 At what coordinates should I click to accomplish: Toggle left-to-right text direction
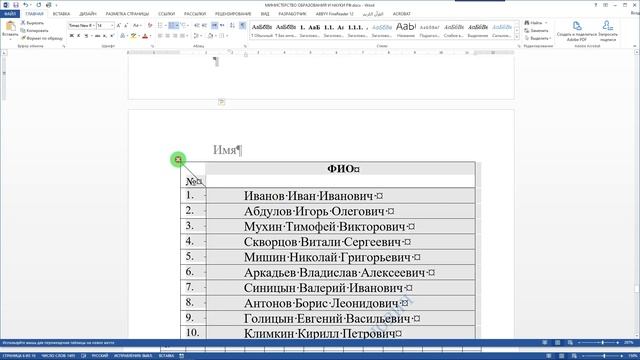pyautogui.click(x=214, y=25)
